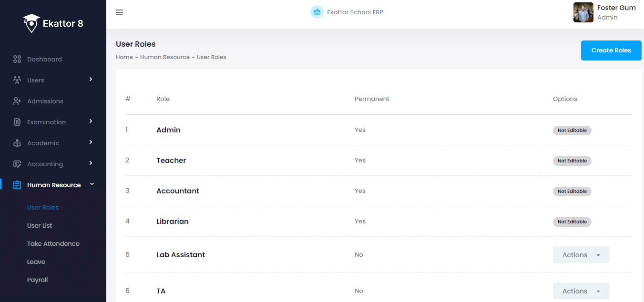The width and height of the screenshot is (644, 302).
Task: Click the Academic sidebar icon
Action: [x=17, y=143]
